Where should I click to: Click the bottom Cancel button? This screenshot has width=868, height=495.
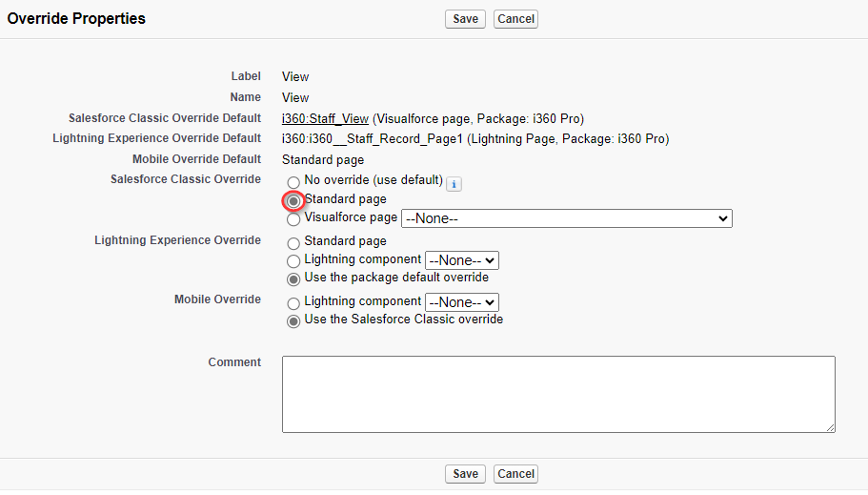pos(515,474)
